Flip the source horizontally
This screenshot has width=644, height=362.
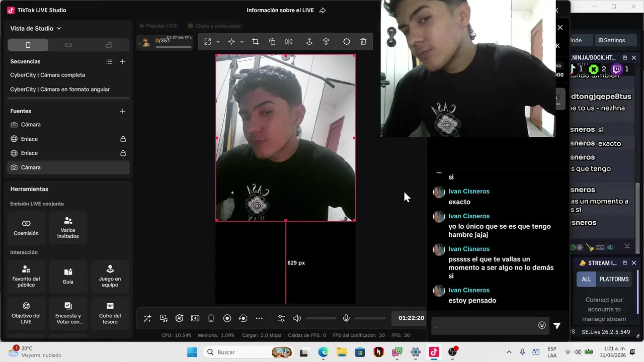(x=289, y=42)
